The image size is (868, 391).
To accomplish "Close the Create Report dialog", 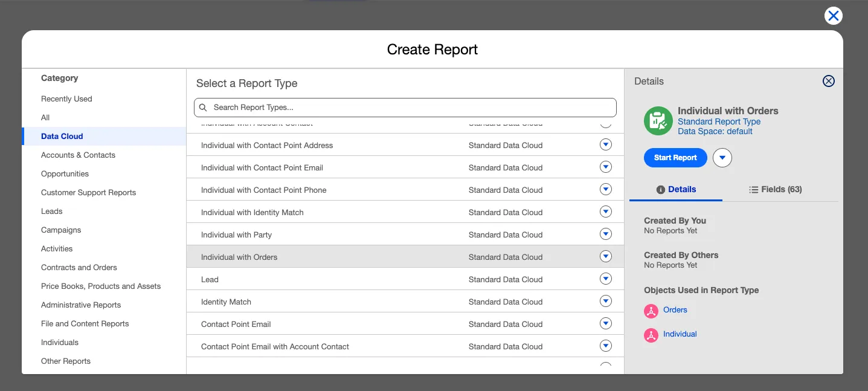I will click(833, 16).
